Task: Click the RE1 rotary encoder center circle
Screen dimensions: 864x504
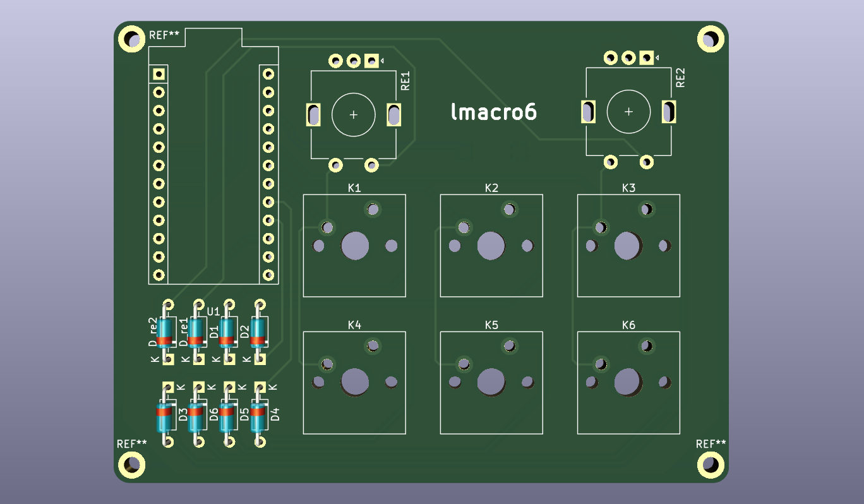Action: click(x=354, y=115)
